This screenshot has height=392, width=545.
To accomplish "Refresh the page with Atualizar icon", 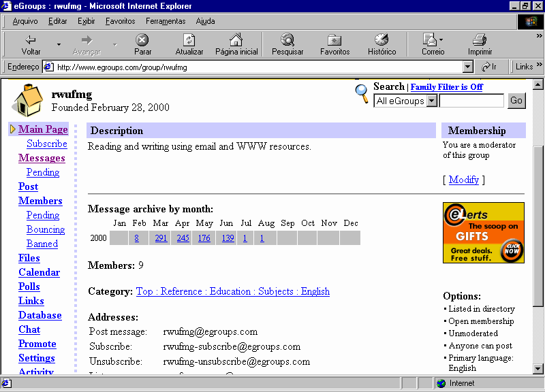I will click(x=189, y=39).
